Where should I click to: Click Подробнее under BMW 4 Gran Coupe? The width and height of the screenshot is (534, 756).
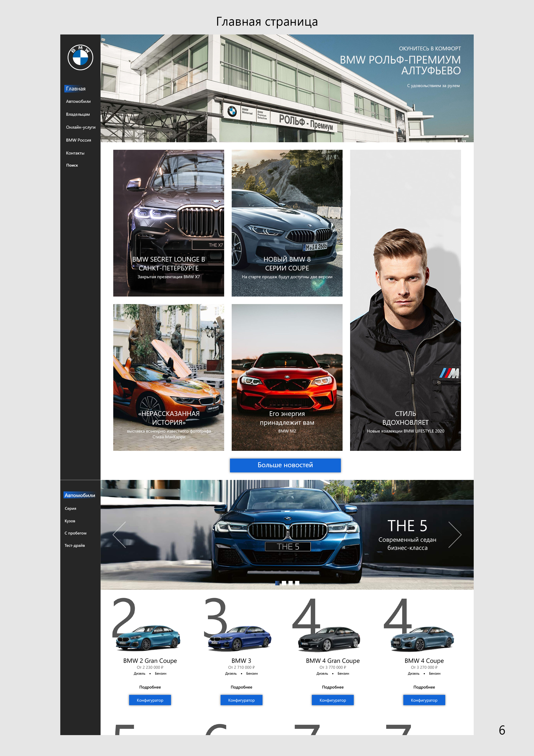[333, 687]
